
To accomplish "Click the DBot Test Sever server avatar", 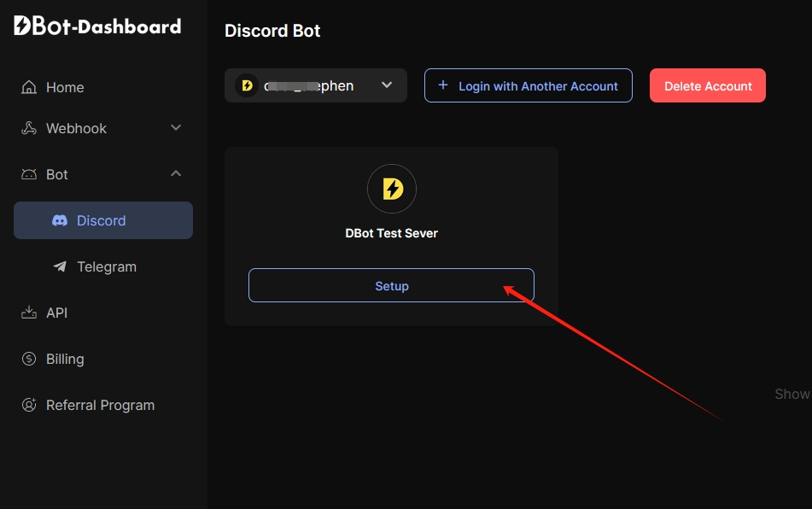I will click(392, 189).
